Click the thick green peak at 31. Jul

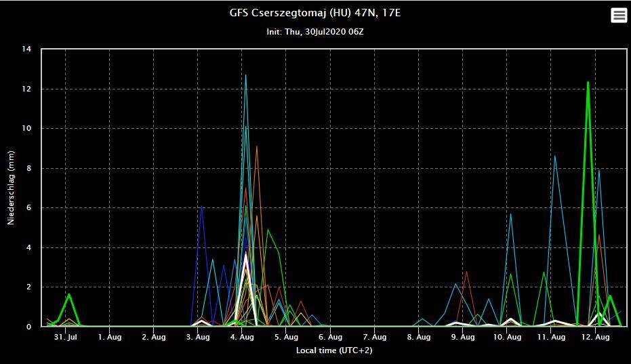tap(69, 295)
